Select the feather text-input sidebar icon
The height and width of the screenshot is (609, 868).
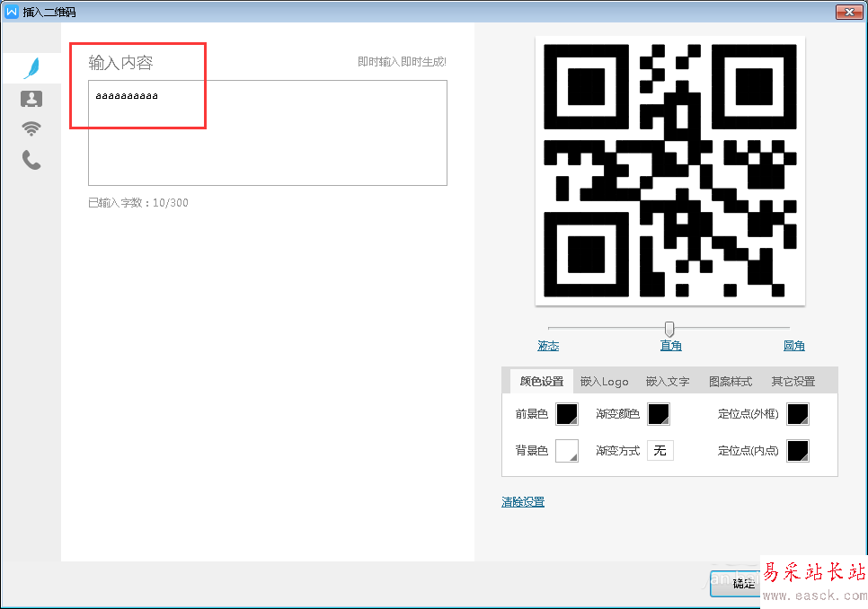pos(31,68)
